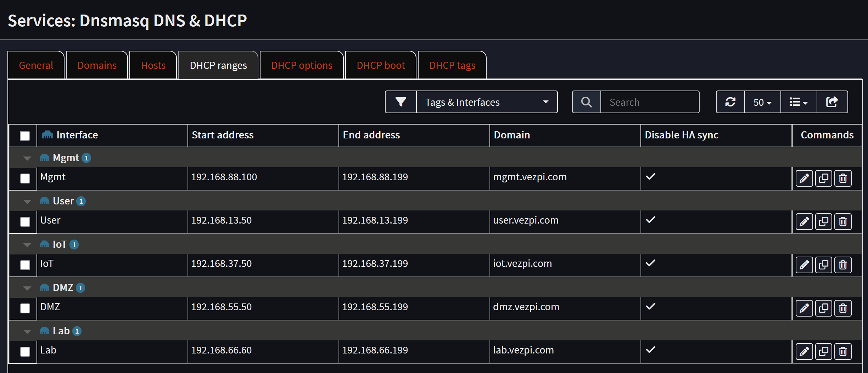Collapse the Mgmt interface group
Image resolution: width=868 pixels, height=373 pixels.
(27, 158)
